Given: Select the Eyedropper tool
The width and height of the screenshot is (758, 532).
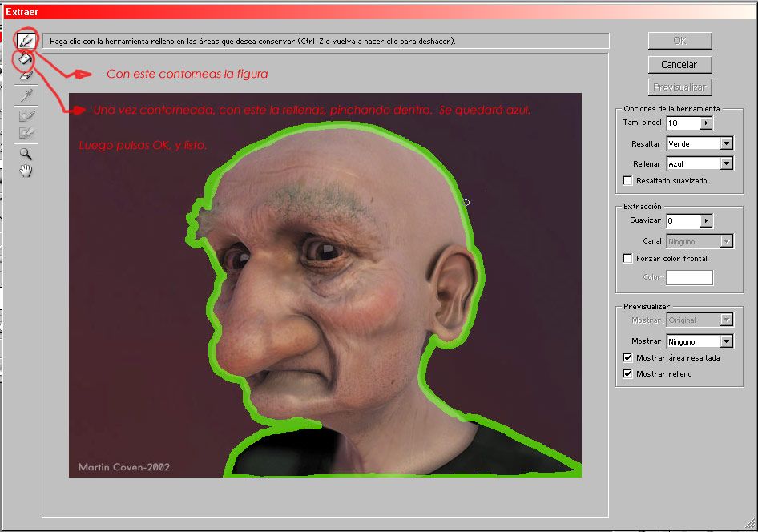Looking at the screenshot, I should [x=26, y=95].
